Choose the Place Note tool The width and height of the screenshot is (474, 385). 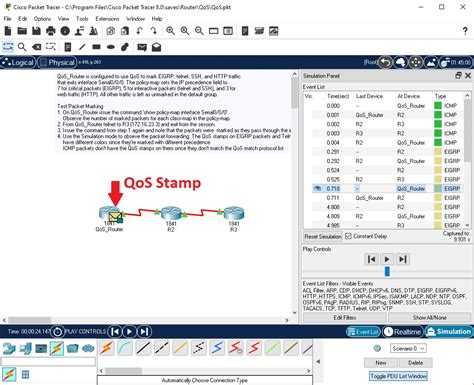coord(68,47)
